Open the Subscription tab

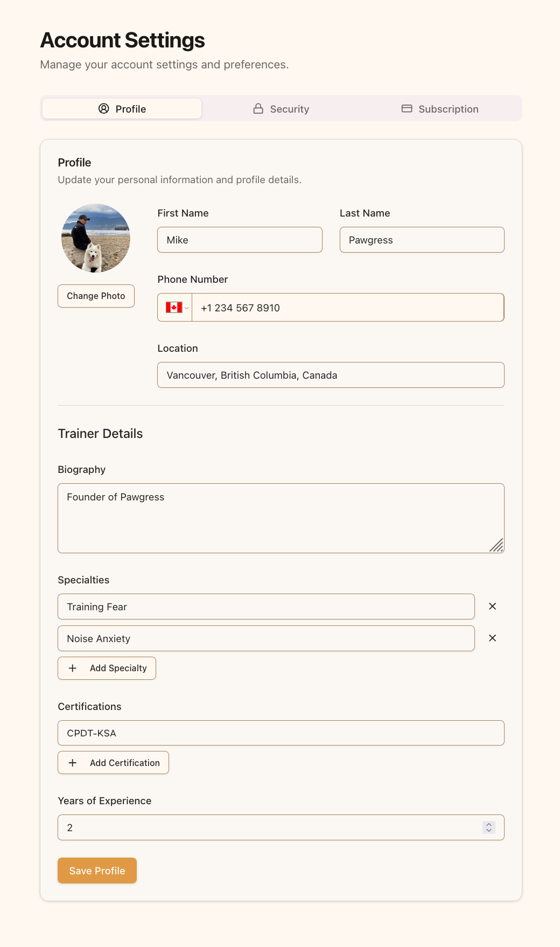point(440,109)
